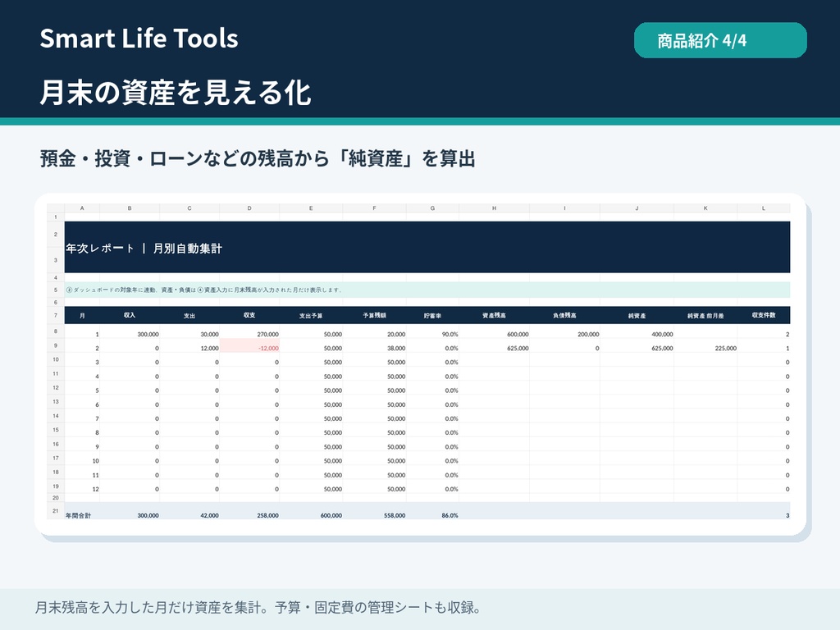The width and height of the screenshot is (840, 630).
Task: Click the 400,000 net assets cell
Action: (637, 332)
